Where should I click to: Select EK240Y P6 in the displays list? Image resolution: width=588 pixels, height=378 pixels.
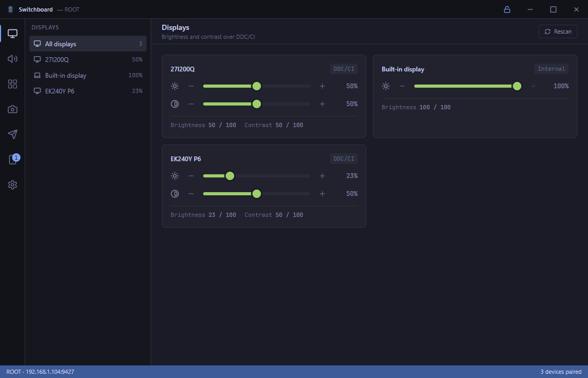point(88,91)
